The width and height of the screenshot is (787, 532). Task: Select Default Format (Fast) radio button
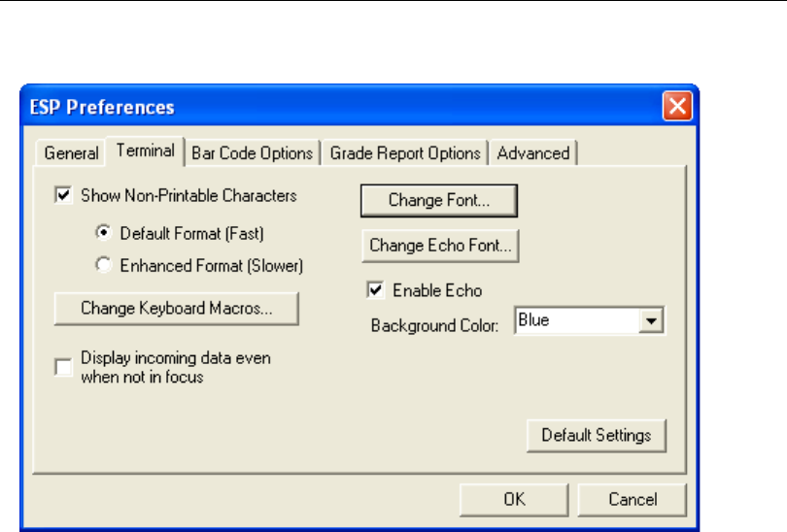pos(102,234)
